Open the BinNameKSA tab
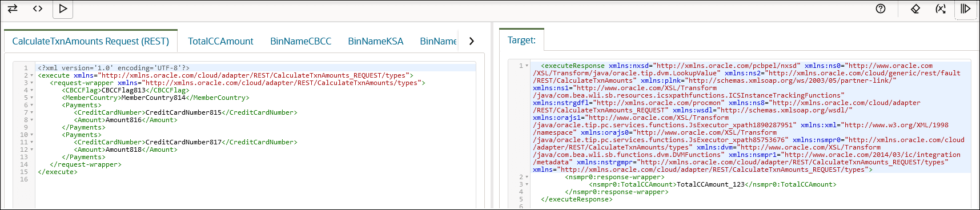 (x=375, y=41)
